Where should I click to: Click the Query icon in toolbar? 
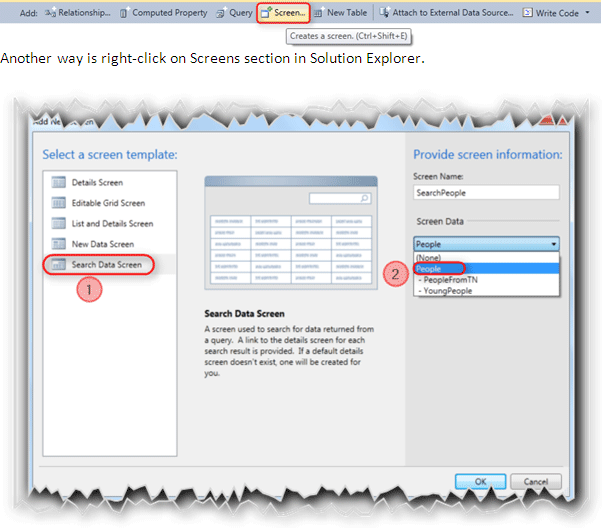[x=221, y=13]
